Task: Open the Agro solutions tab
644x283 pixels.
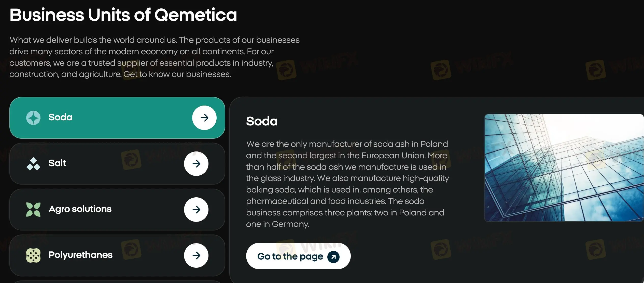Action: 80,209
